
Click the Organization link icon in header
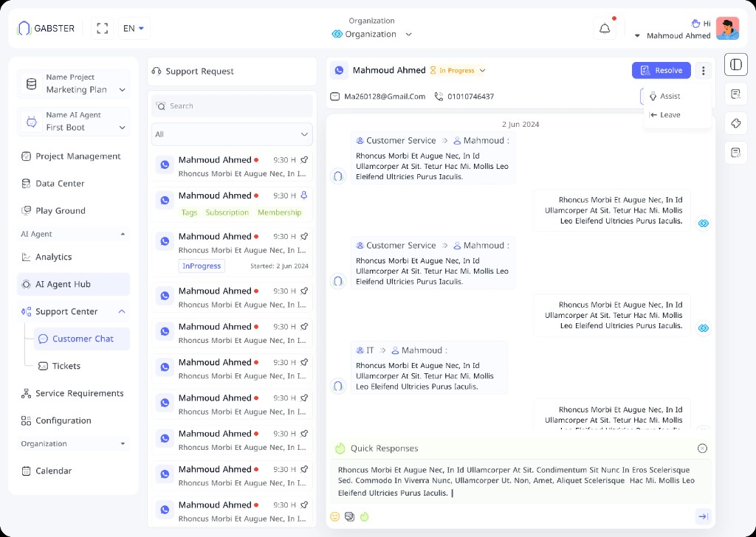click(337, 34)
